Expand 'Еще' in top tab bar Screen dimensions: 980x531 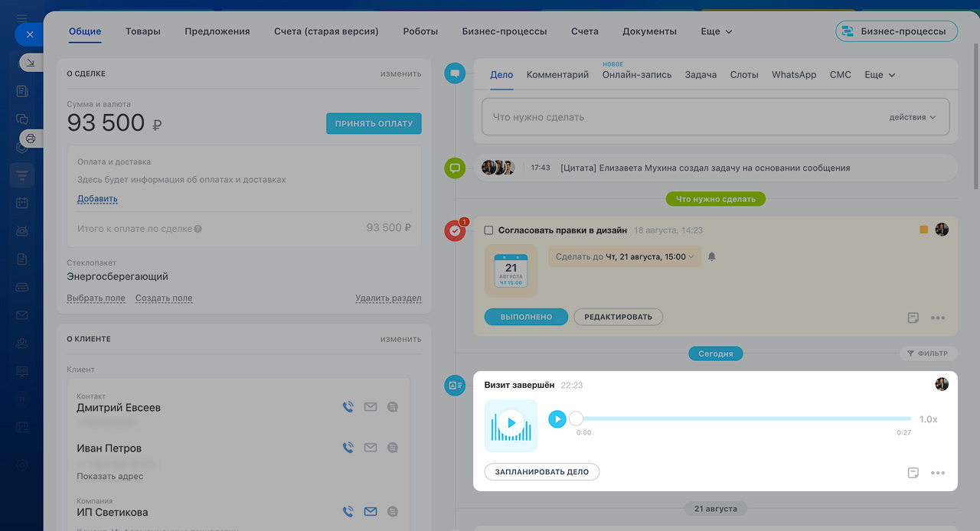pos(717,31)
